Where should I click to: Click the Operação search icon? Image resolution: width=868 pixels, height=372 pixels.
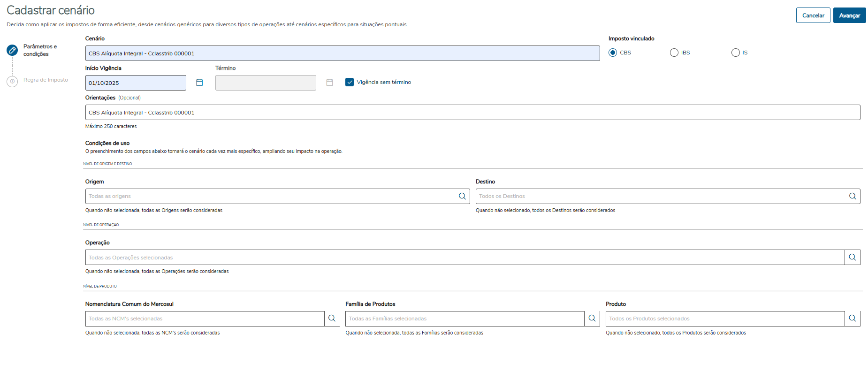tap(853, 257)
